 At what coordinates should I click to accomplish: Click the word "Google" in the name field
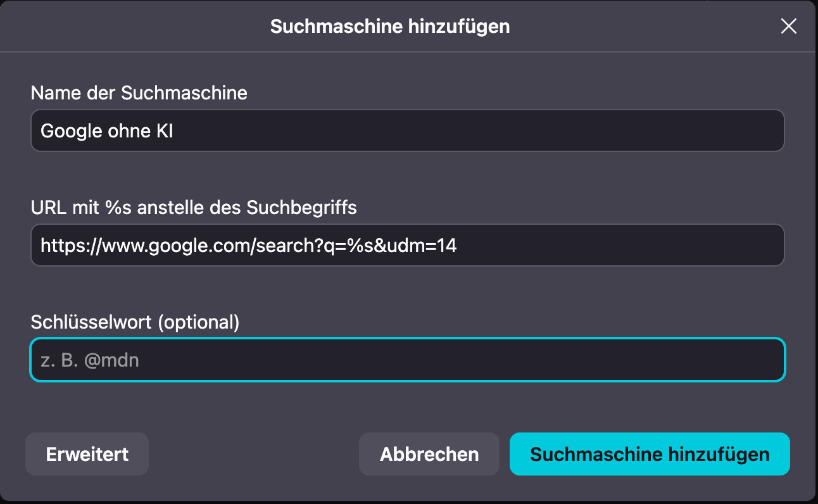click(71, 131)
